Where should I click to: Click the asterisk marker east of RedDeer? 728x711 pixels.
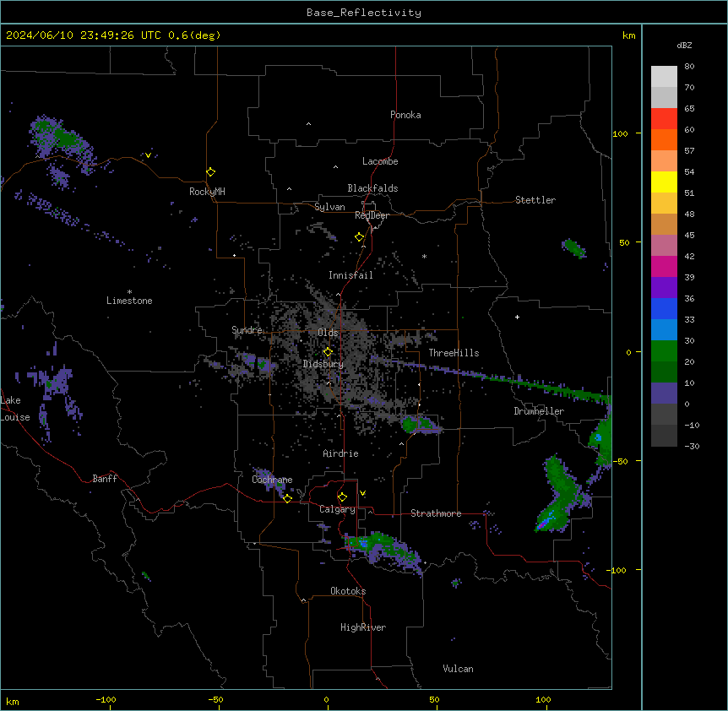coord(424,256)
